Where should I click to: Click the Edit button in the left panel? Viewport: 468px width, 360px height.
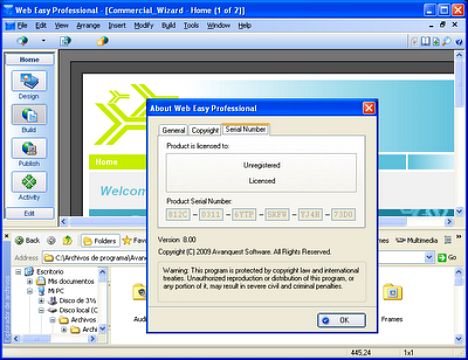(x=29, y=213)
